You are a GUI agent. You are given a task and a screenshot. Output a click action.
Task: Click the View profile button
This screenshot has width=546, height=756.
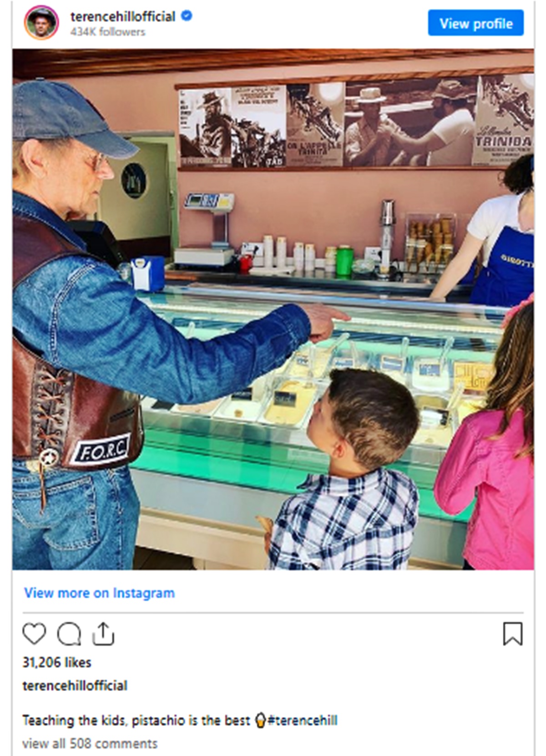(x=475, y=23)
